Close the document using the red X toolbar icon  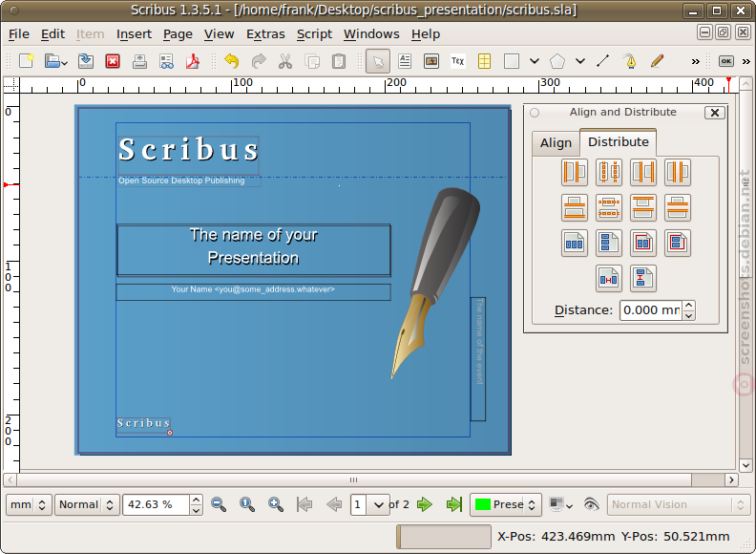(113, 61)
